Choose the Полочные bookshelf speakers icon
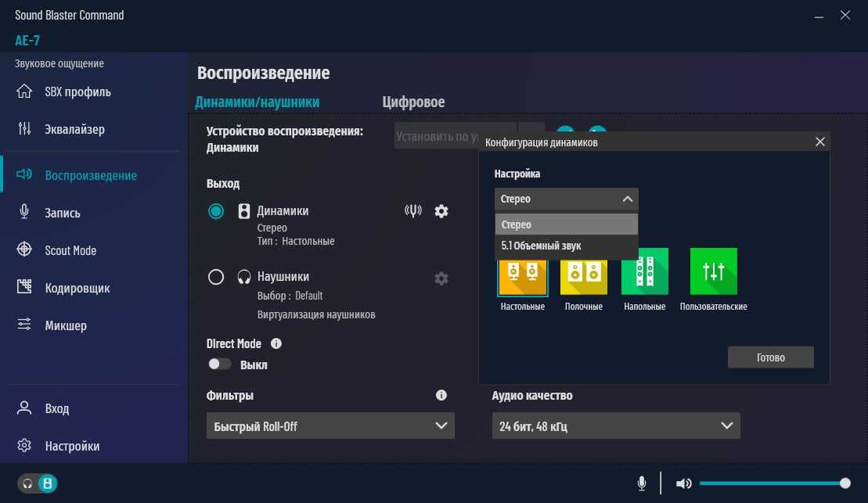Viewport: 868px width, 503px height. [x=583, y=272]
